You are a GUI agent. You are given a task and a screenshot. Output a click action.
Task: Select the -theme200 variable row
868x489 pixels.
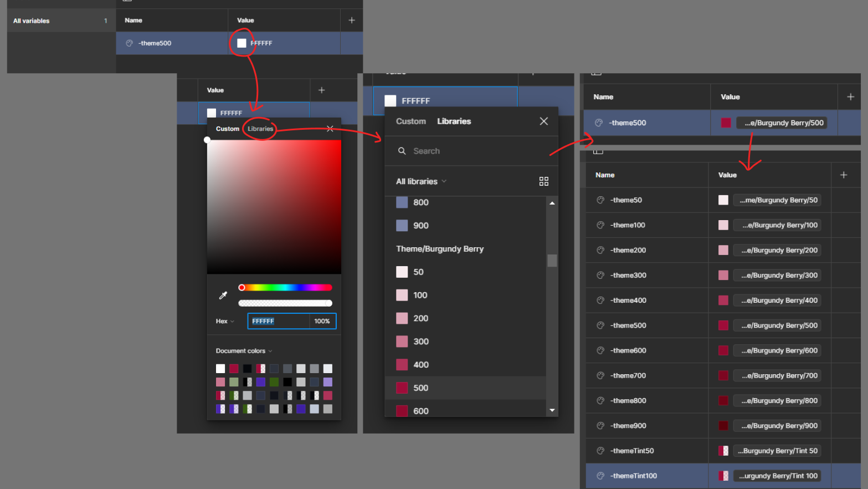click(x=723, y=250)
